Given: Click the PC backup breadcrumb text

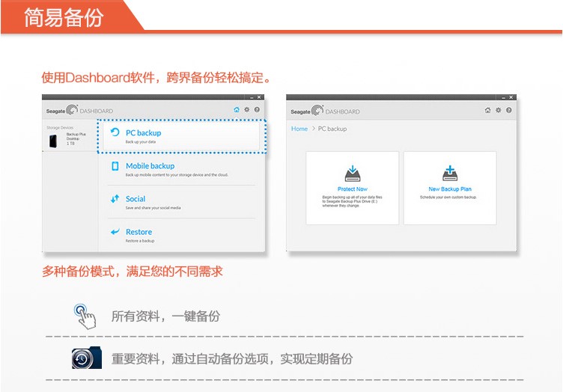Looking at the screenshot, I should click(x=332, y=129).
